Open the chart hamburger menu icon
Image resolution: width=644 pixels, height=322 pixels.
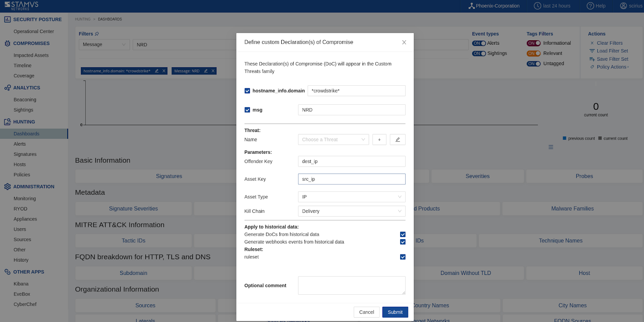tap(551, 147)
